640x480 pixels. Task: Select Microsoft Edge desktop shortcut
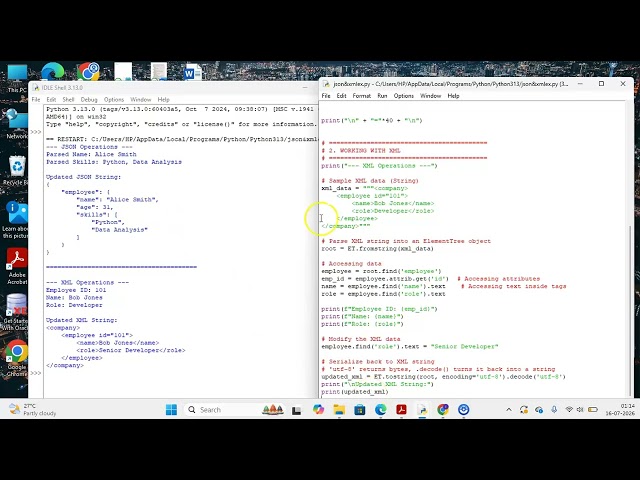[53, 71]
